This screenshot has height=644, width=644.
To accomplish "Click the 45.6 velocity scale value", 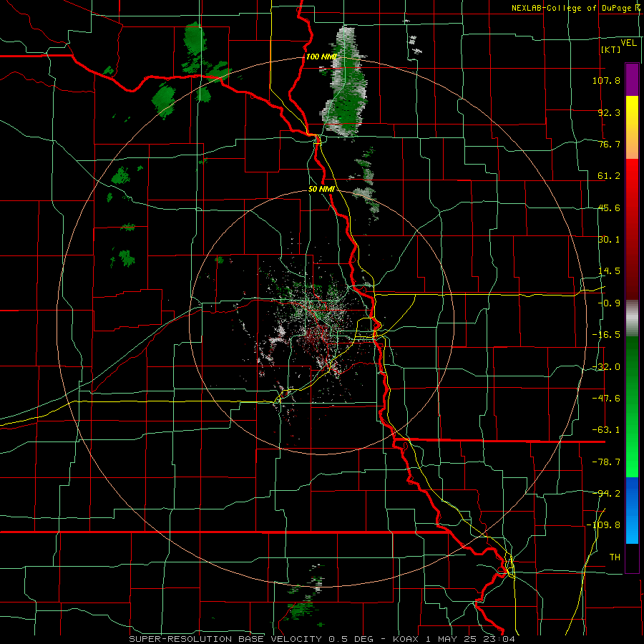I will (x=609, y=208).
